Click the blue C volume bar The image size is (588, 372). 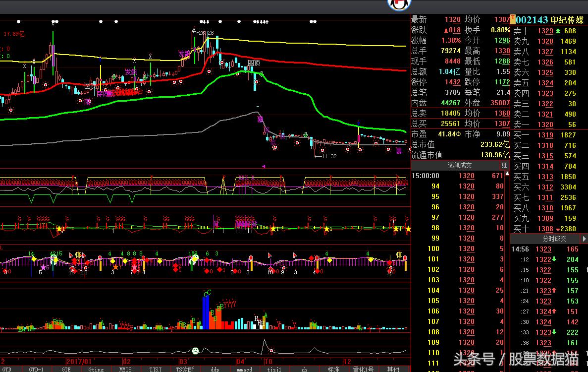(x=206, y=312)
